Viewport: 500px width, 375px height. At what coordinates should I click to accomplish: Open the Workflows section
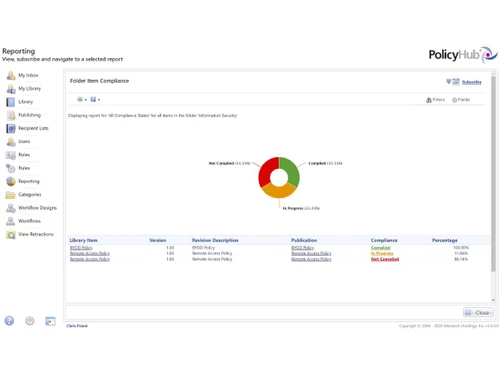[x=24, y=221]
